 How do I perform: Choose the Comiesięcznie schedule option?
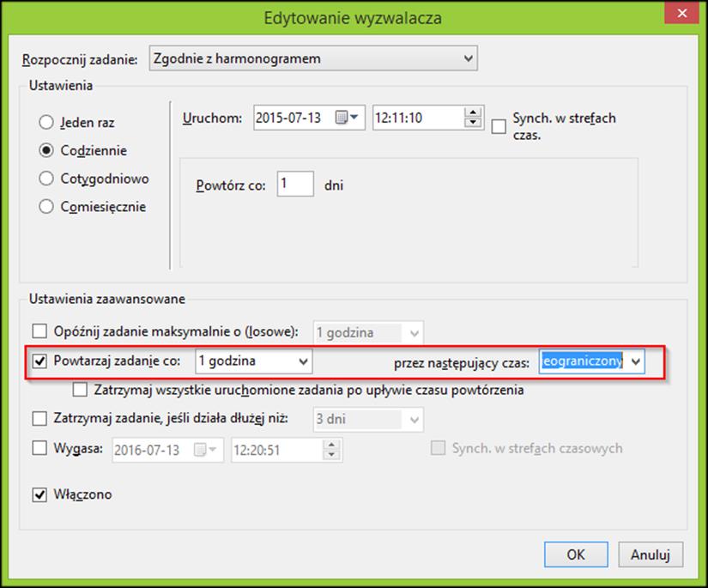(46, 206)
